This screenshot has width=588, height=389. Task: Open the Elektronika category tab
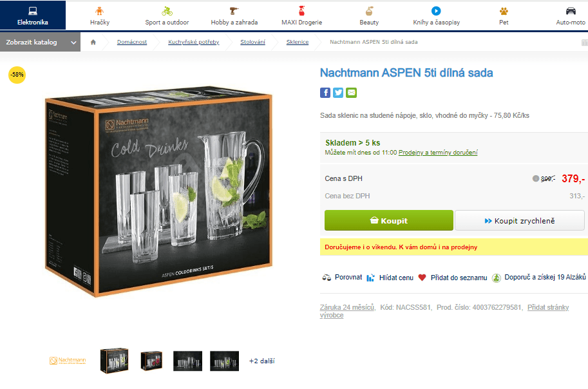[x=33, y=15]
